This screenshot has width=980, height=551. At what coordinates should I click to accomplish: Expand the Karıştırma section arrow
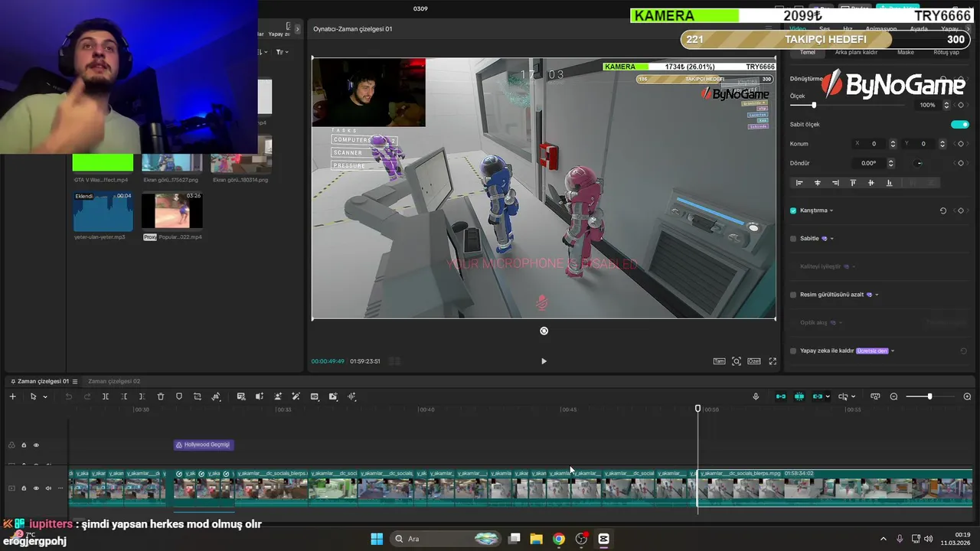click(831, 210)
